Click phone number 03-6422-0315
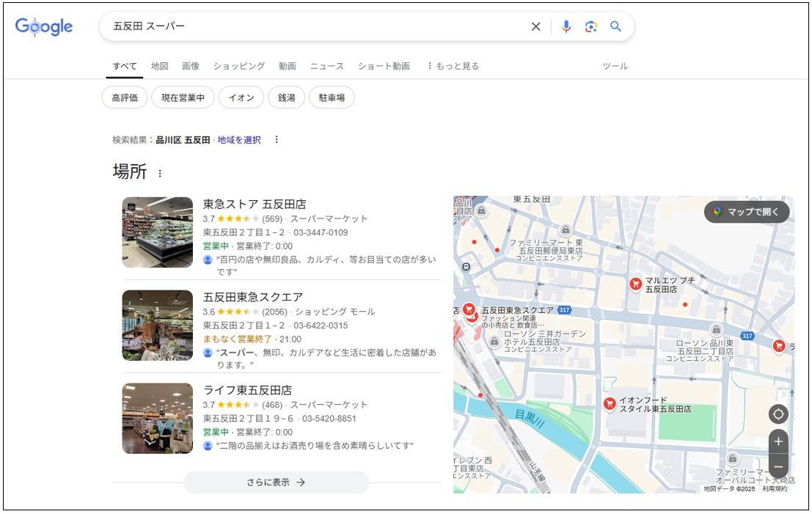The width and height of the screenshot is (812, 514). pyautogui.click(x=321, y=326)
